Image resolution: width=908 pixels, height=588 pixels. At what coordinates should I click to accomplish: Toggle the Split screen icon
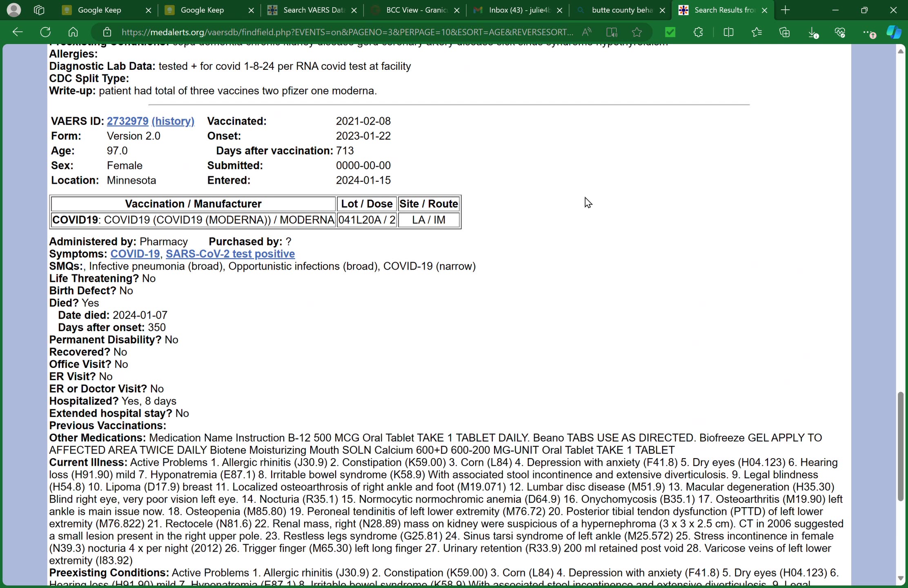728,32
